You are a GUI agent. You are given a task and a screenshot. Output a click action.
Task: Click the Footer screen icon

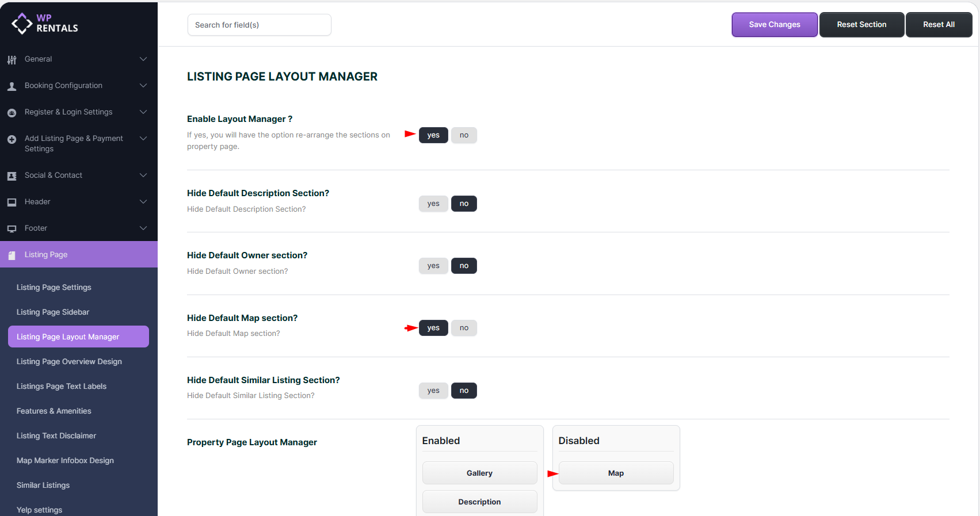click(12, 229)
